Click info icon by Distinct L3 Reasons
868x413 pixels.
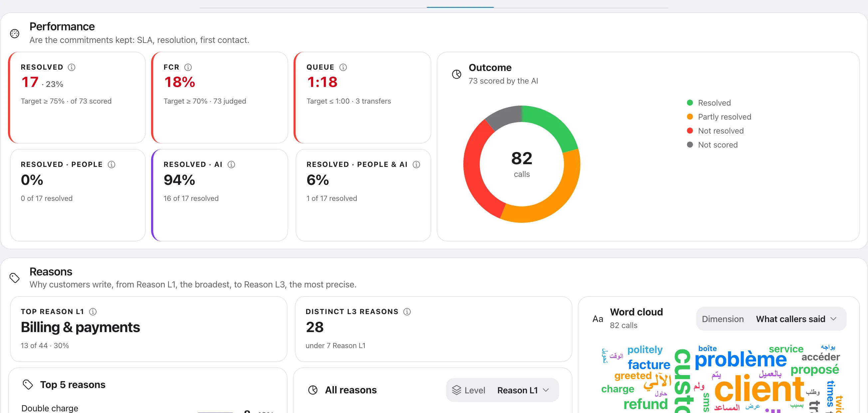pyautogui.click(x=407, y=311)
